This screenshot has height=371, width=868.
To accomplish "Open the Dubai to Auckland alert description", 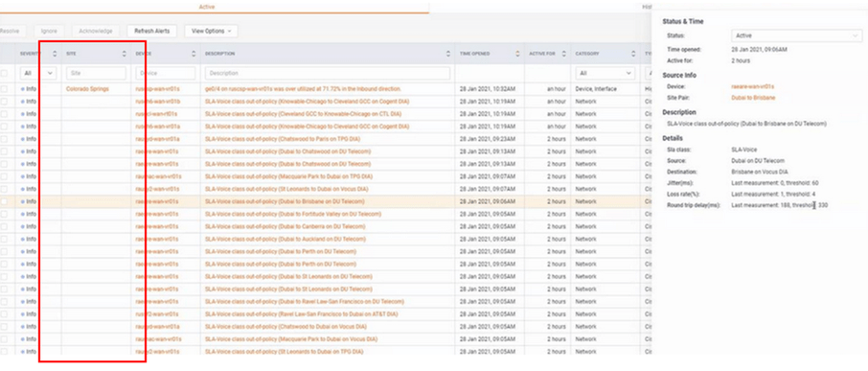I will point(286,240).
